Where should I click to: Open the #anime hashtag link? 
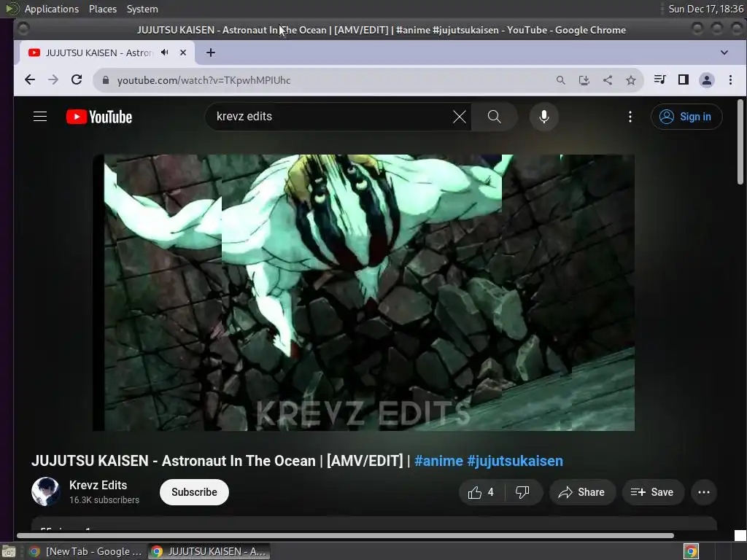(438, 461)
